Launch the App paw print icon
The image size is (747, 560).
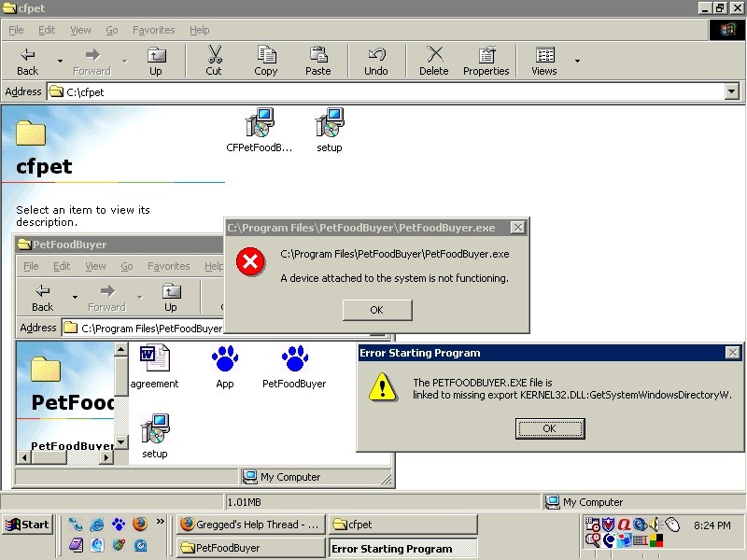pyautogui.click(x=224, y=359)
